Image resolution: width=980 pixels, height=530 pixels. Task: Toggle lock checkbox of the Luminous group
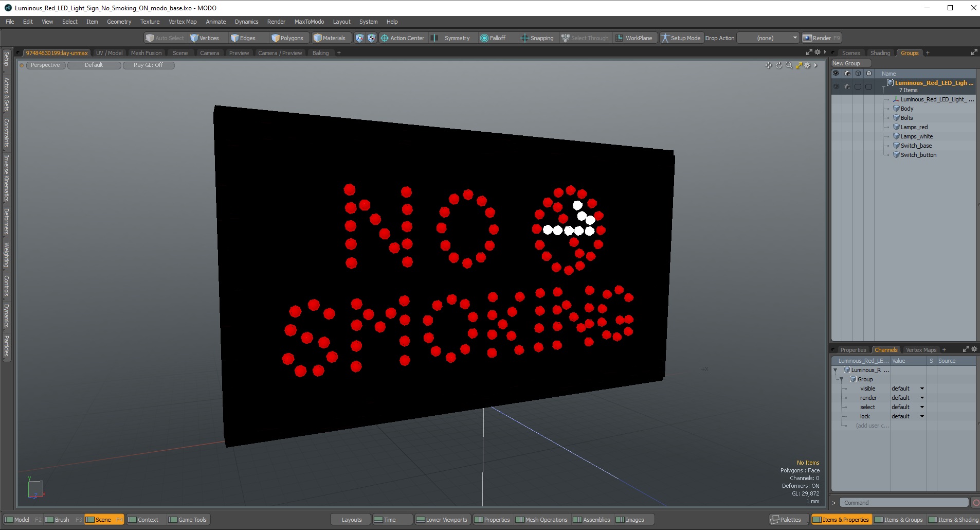click(x=868, y=86)
